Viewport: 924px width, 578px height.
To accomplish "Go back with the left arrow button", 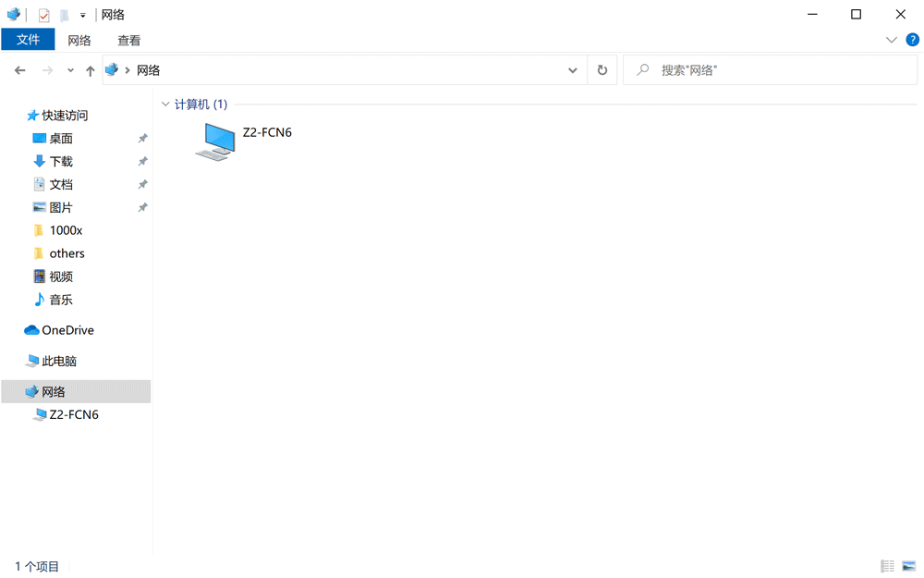I will click(20, 70).
